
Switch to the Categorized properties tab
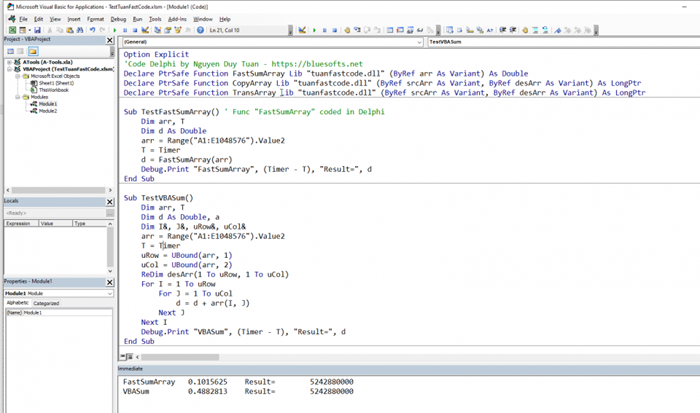(47, 301)
